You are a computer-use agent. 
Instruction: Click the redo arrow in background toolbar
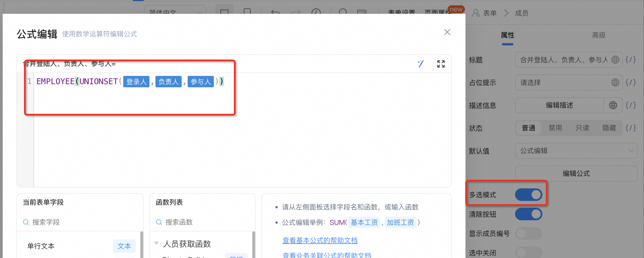pos(296,12)
